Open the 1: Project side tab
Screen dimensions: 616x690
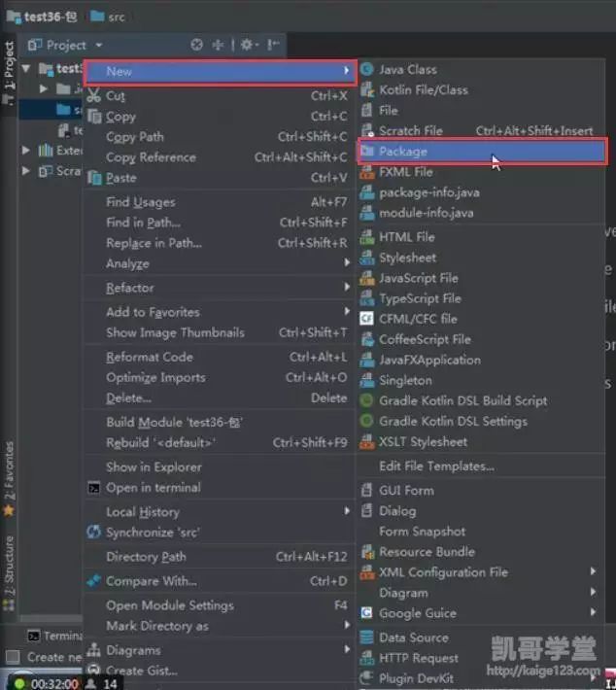click(9, 73)
